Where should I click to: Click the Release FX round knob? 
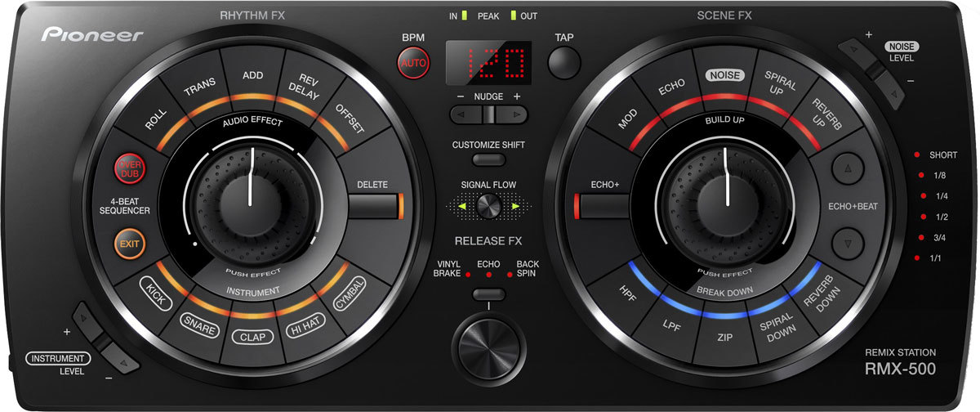click(x=488, y=338)
